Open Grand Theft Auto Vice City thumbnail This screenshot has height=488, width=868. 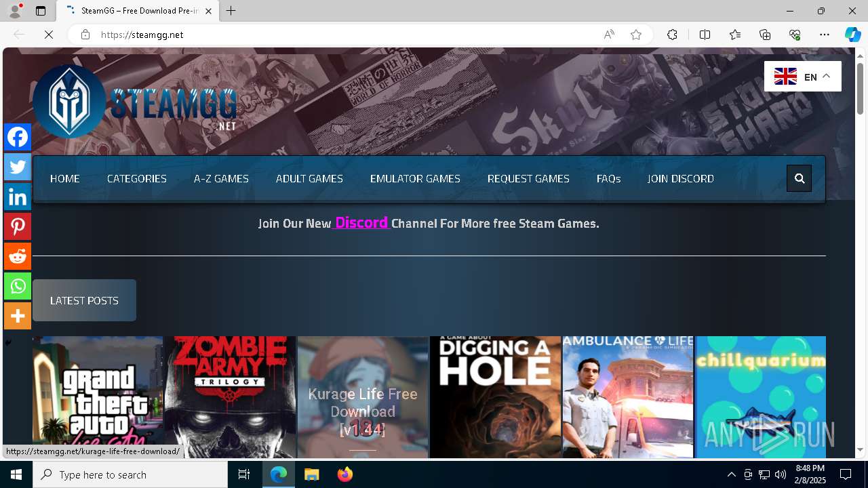pyautogui.click(x=98, y=397)
